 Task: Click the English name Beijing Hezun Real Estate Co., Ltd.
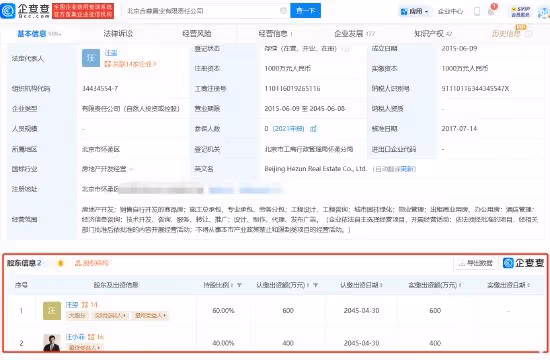pyautogui.click(x=315, y=169)
